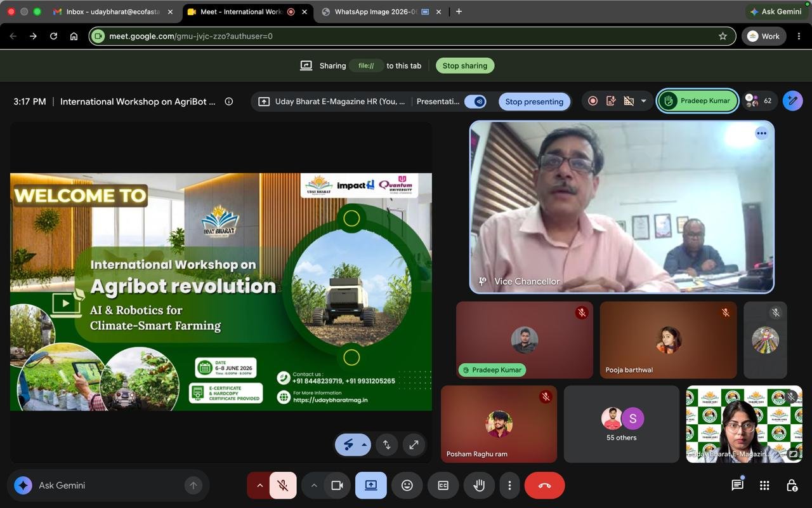Click the file:// chip in sharing bar
Screen dimensions: 812x508
coord(366,65)
